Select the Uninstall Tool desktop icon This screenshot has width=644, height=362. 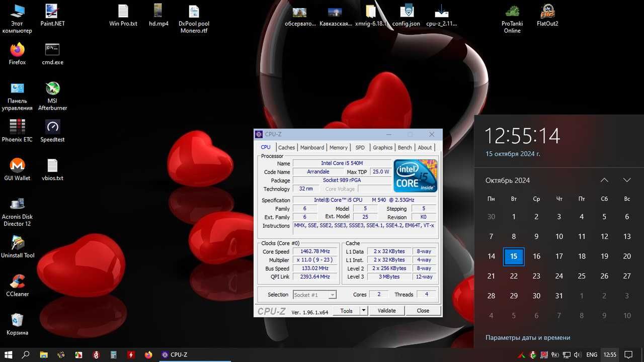click(17, 247)
